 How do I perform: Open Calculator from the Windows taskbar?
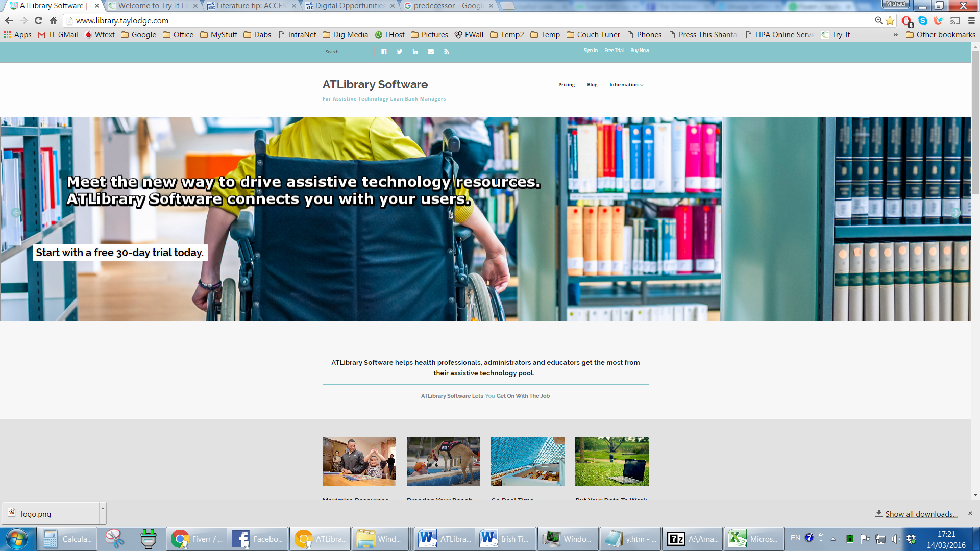[x=66, y=539]
